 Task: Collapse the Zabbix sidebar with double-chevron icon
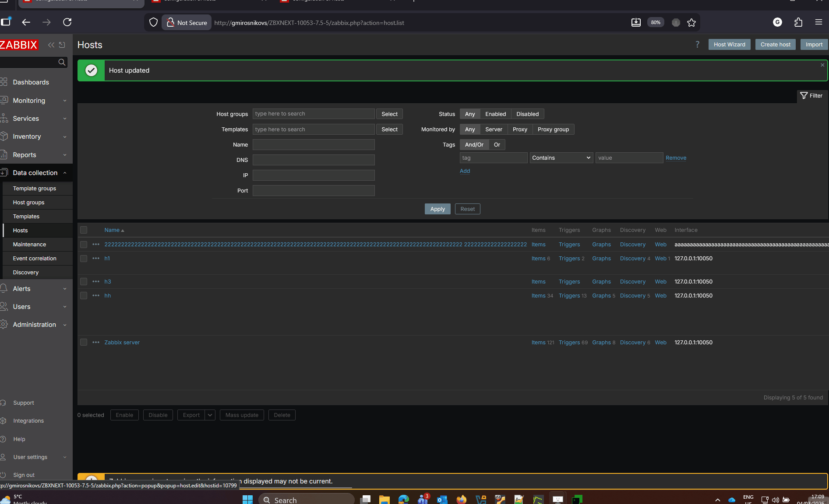point(51,45)
